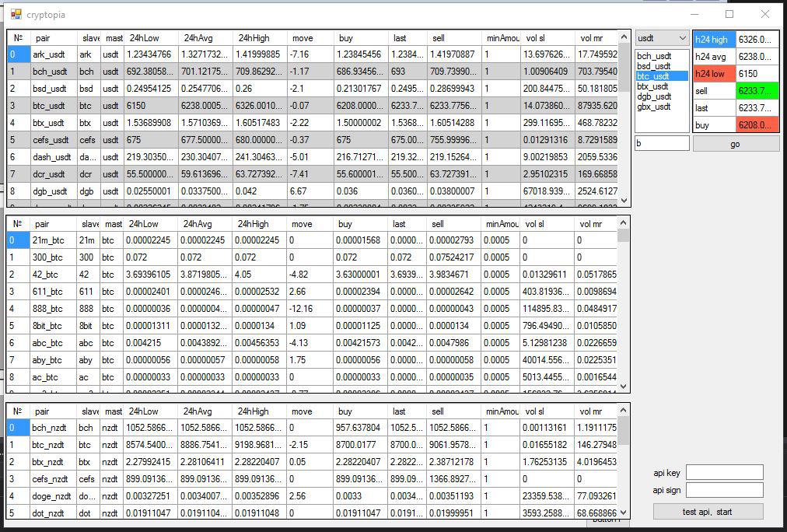Select the ac_btc pair cell

pos(53,377)
